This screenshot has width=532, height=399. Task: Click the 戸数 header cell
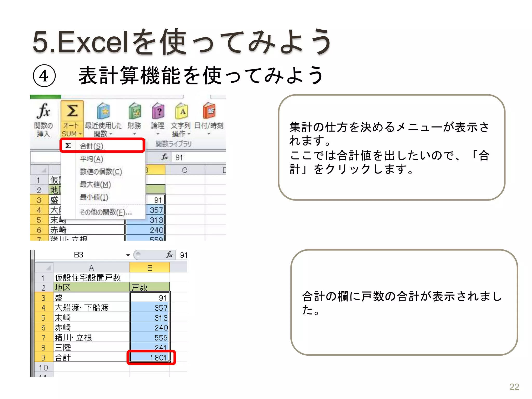[150, 288]
